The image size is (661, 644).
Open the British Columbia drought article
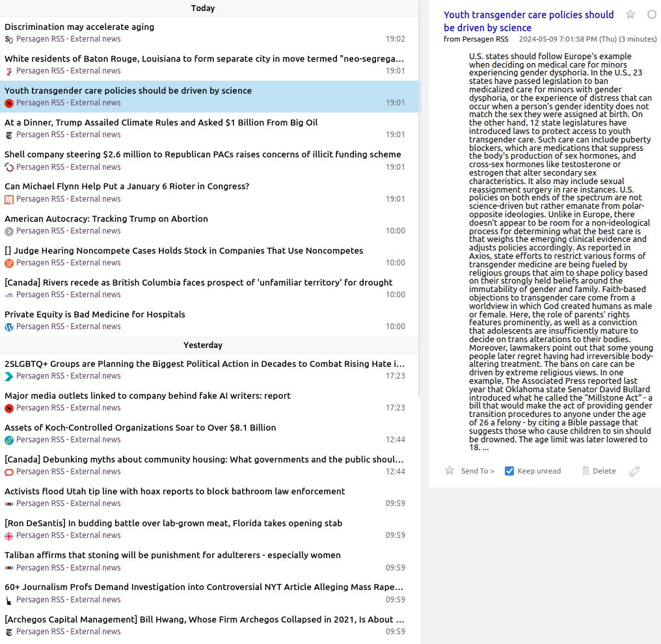coord(198,282)
